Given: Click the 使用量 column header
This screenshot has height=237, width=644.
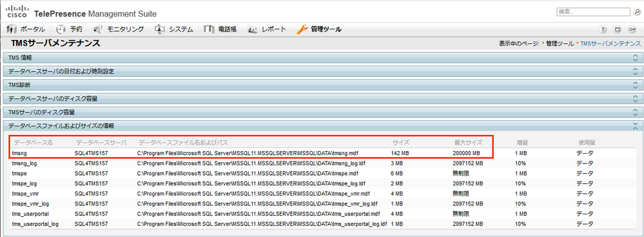Looking at the screenshot, I should [587, 143].
